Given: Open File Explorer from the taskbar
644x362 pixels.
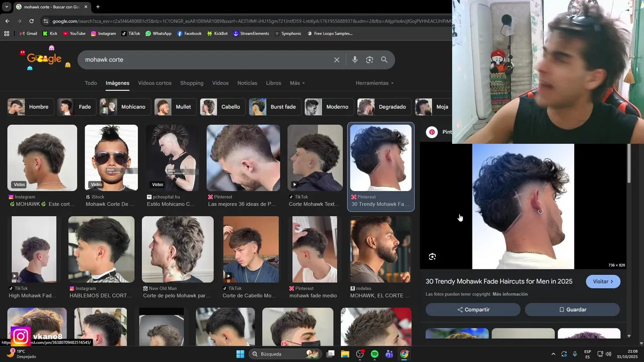Looking at the screenshot, I should click(345, 354).
